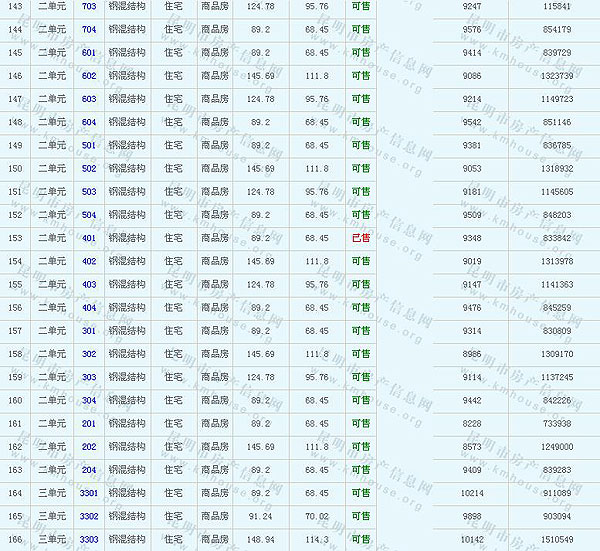Select room 602 link

89,75
